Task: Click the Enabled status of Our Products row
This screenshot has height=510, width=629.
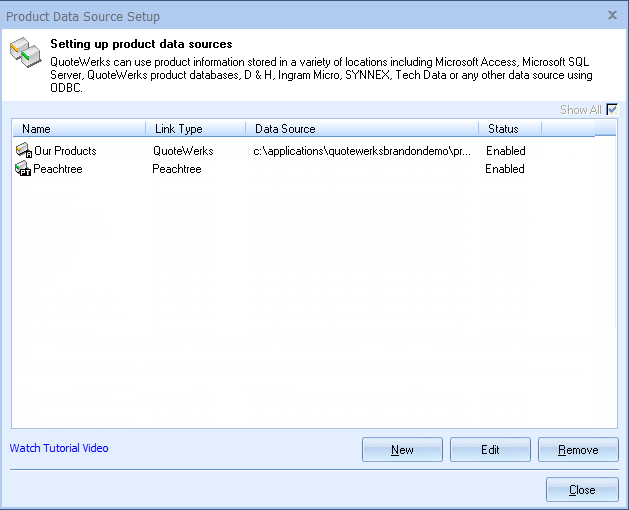Action: 505,151
